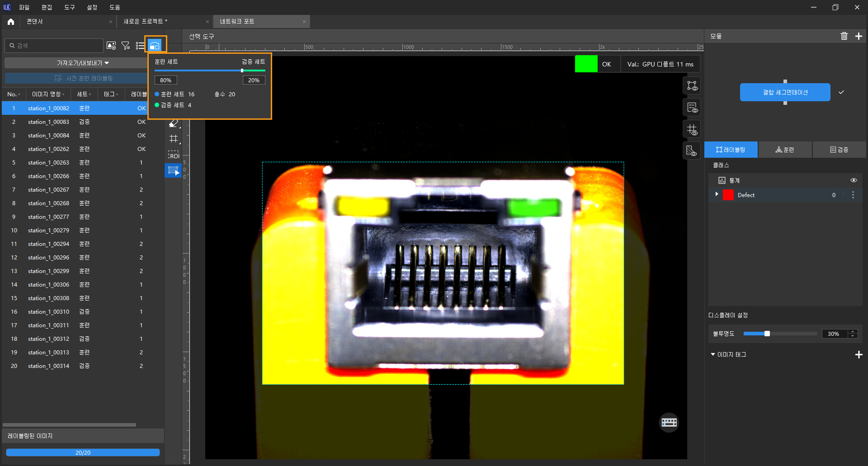Open the 도구 menu

tap(69, 7)
